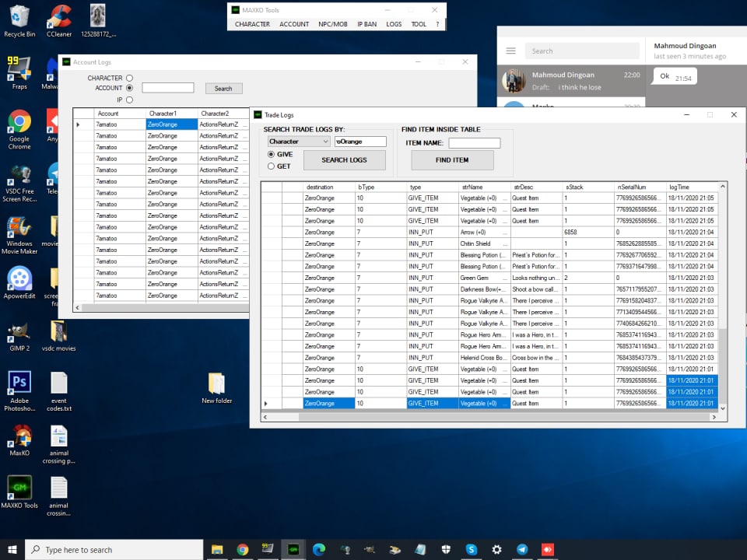Launch MaxKO desktop shortcut
Screen dimensions: 747x560
[19, 439]
